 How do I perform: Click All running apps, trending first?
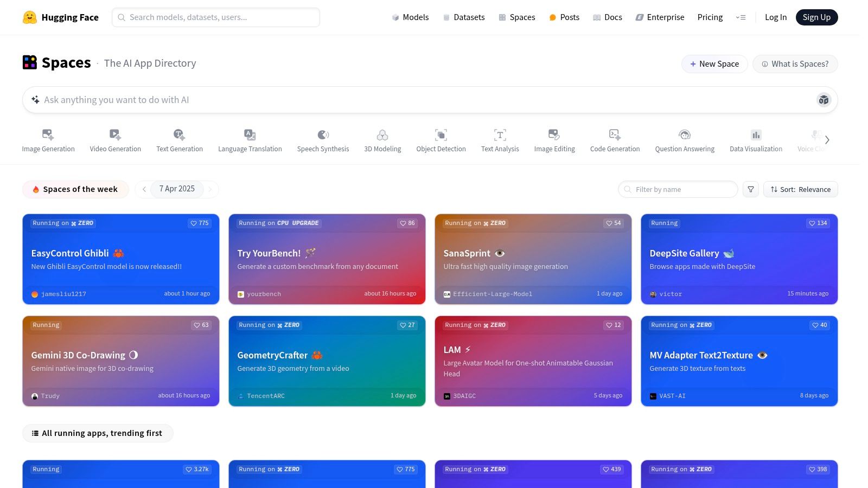pos(98,433)
